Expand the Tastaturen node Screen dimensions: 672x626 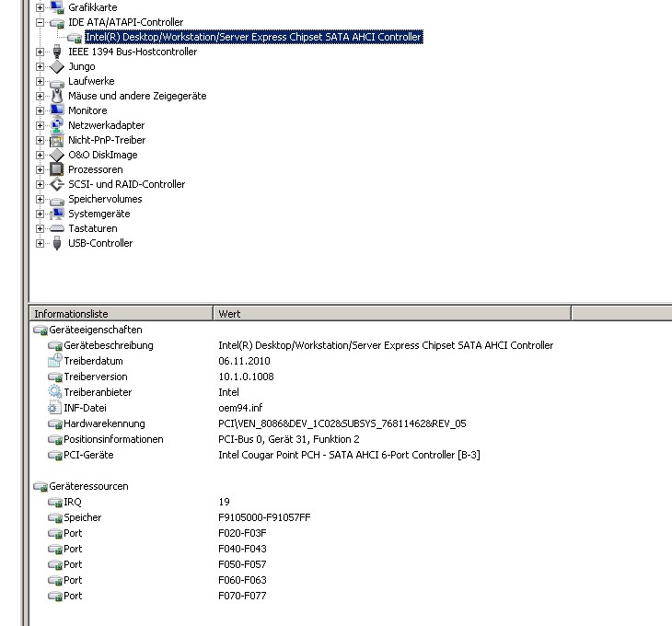40,228
